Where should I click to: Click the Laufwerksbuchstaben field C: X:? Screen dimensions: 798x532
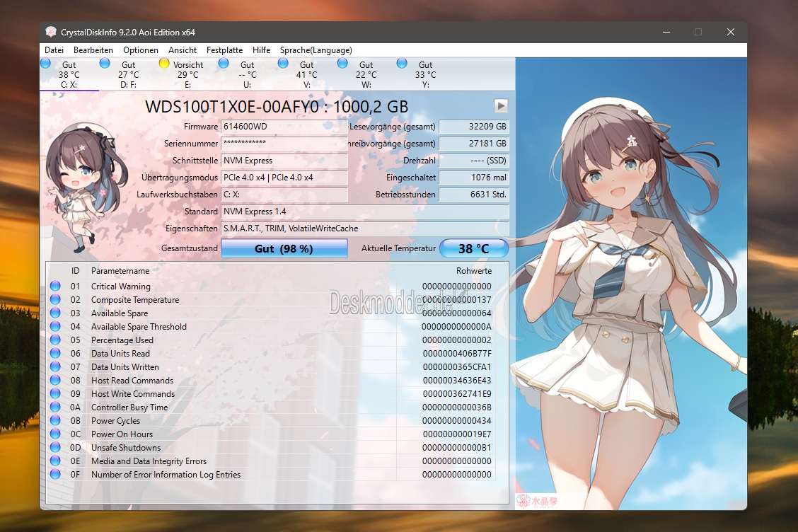284,195
